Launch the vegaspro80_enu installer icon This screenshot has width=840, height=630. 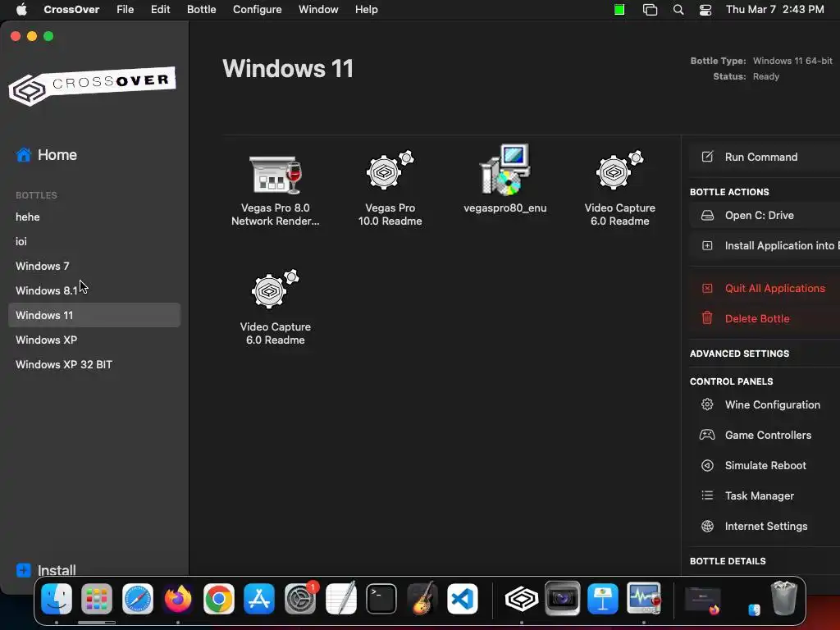(x=505, y=169)
